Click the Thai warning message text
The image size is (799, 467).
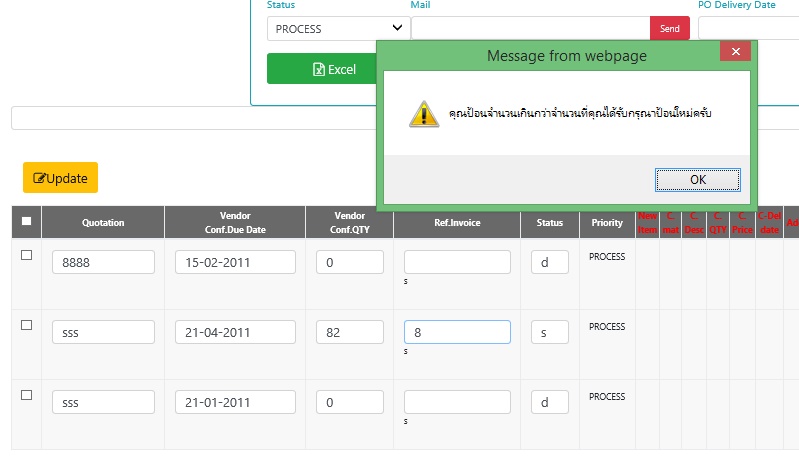pyautogui.click(x=580, y=113)
